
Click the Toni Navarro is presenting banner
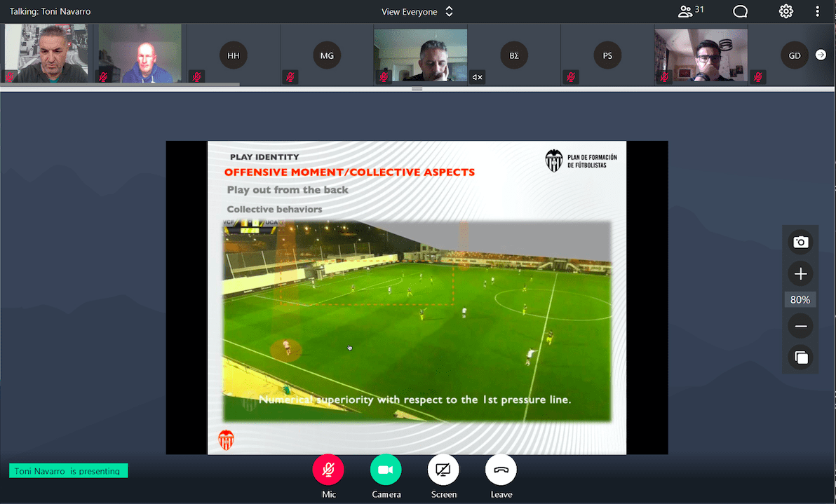point(68,470)
